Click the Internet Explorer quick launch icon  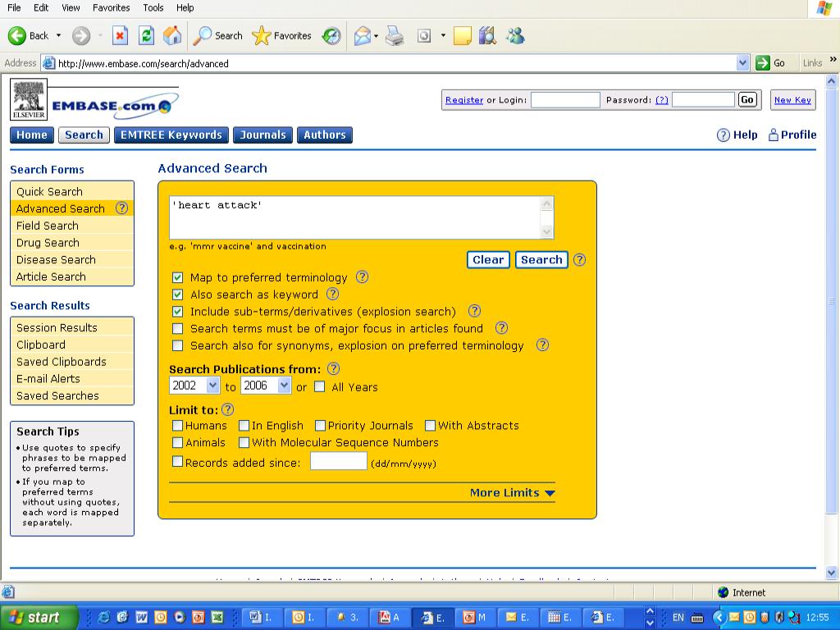(x=103, y=617)
